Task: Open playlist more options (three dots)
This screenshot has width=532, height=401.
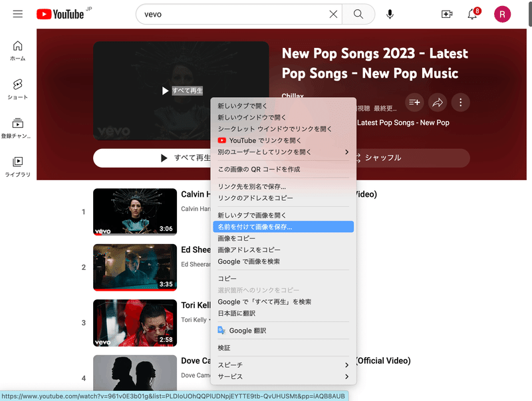Action: (460, 102)
